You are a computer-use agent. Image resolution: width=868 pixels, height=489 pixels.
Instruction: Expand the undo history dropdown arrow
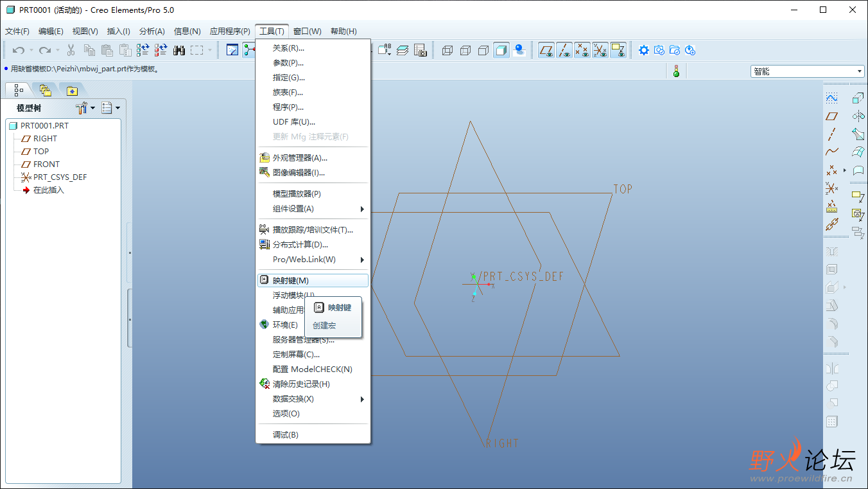click(31, 50)
